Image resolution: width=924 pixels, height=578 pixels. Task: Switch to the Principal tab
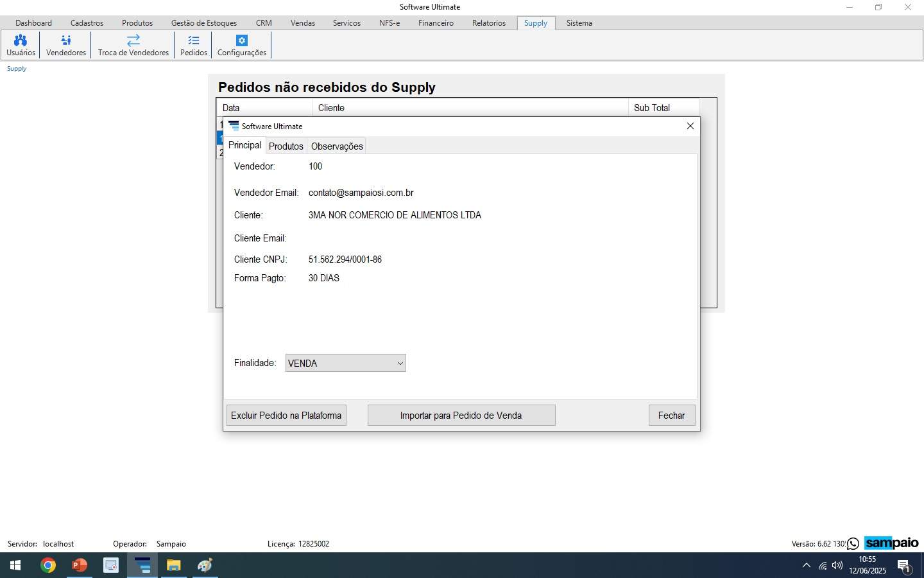(244, 145)
